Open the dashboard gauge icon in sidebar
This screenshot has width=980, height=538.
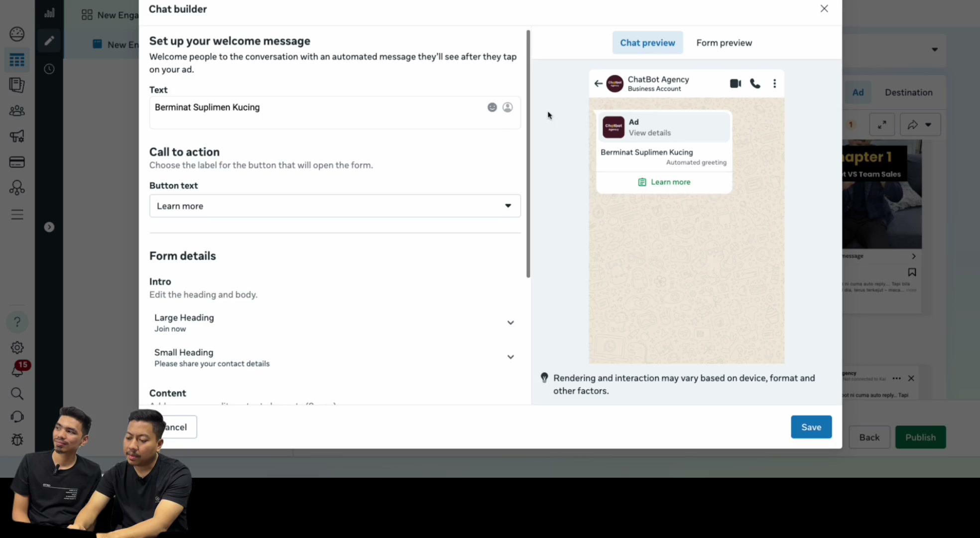coord(17,34)
